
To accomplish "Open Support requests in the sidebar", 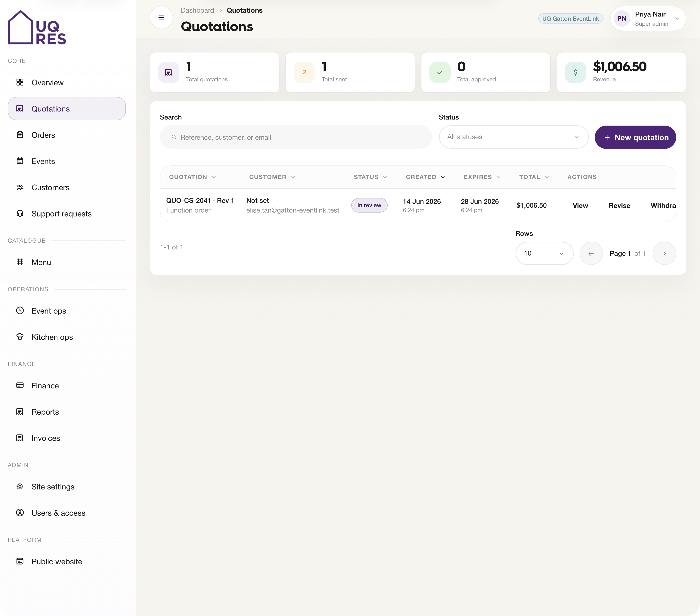I will 67,214.
